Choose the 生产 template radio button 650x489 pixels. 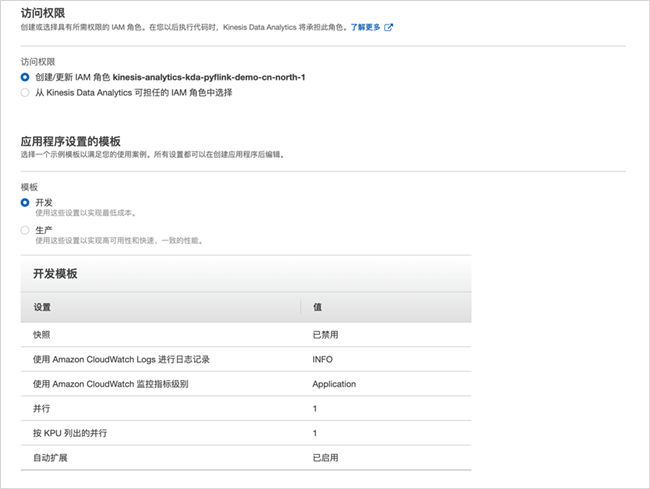point(25,230)
